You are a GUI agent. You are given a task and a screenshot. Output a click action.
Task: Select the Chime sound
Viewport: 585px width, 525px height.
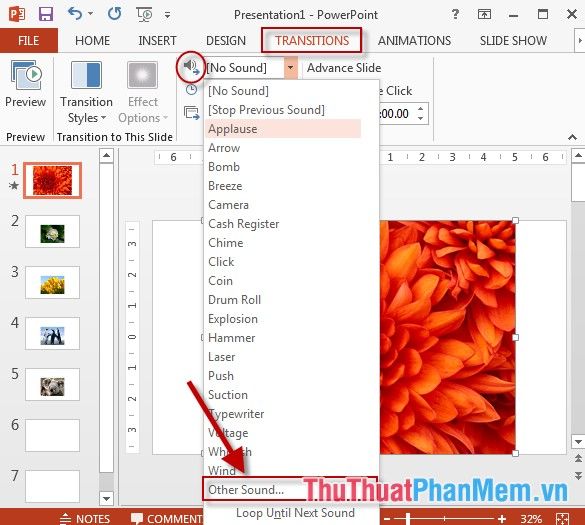283,243
